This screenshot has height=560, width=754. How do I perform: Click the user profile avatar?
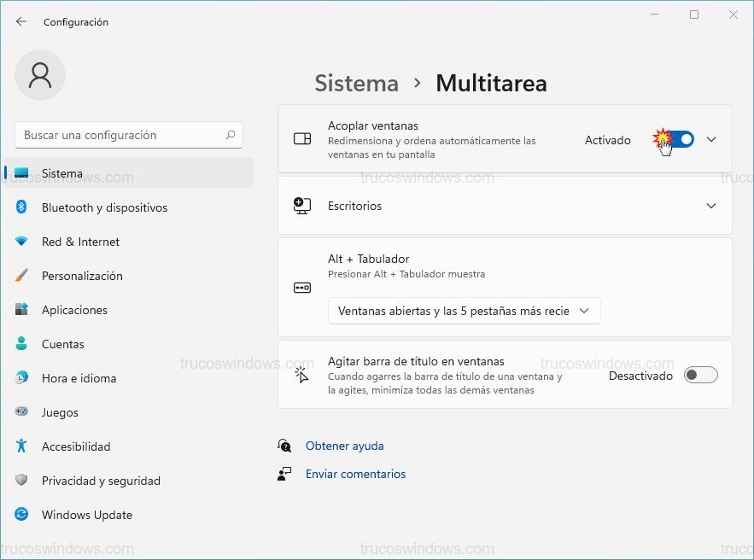click(40, 75)
